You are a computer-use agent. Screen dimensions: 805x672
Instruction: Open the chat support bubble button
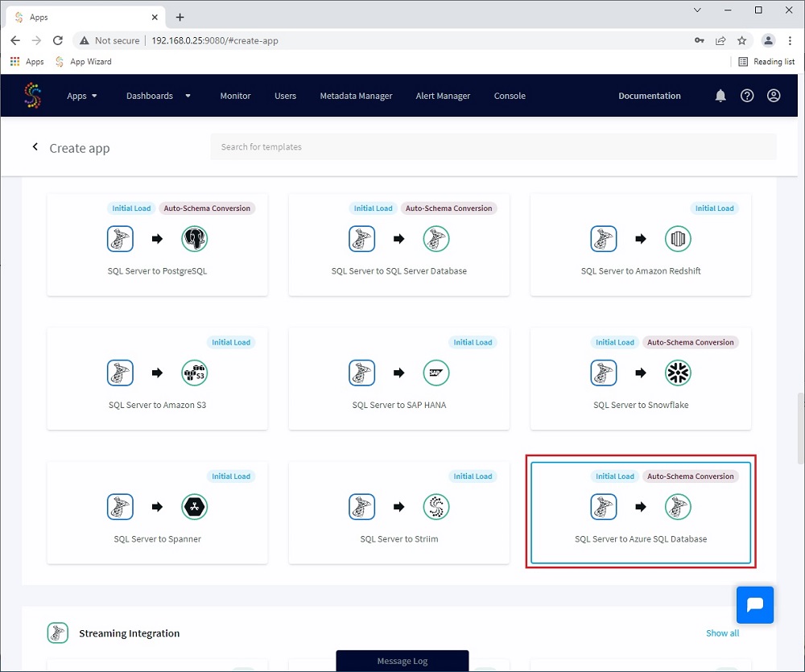[755, 604]
